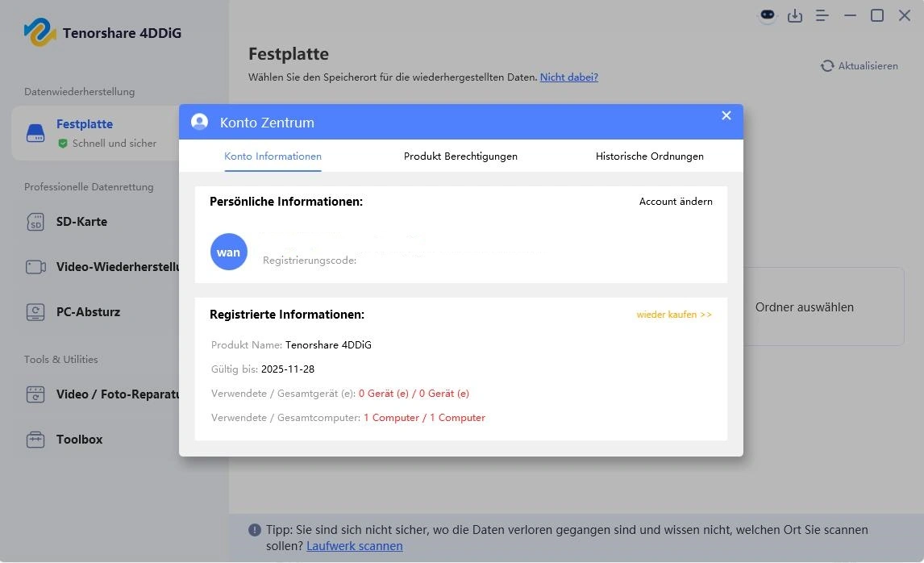Screen dimensions: 924x563
Task: Open the 'Laufwerk scannen' link
Action: (354, 546)
